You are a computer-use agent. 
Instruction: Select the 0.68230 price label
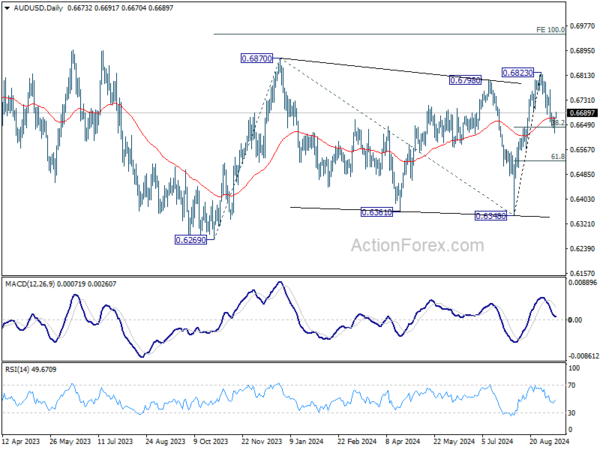coord(517,72)
